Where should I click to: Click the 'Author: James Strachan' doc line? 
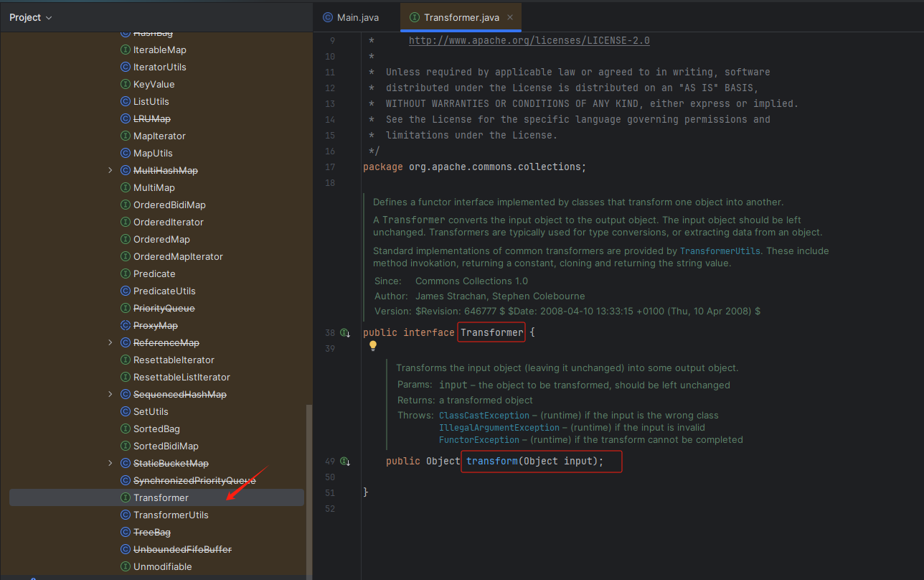tap(479, 296)
